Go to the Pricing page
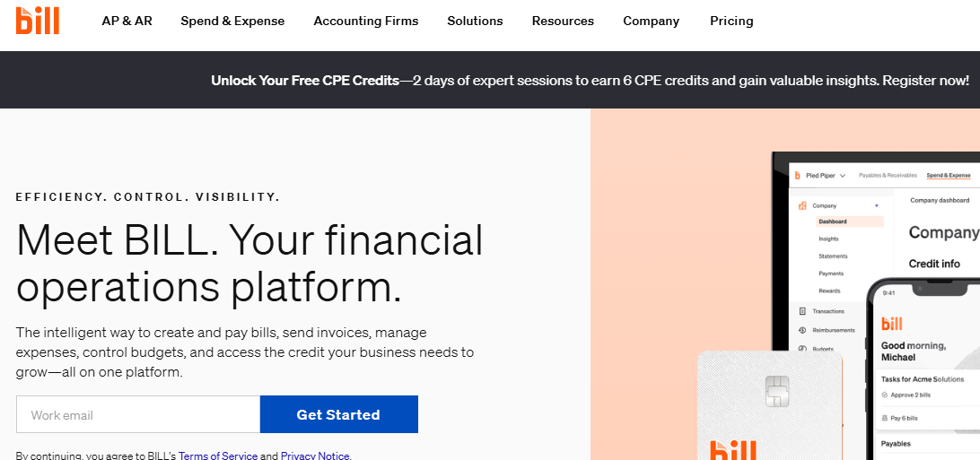This screenshot has width=980, height=460. (x=731, y=21)
